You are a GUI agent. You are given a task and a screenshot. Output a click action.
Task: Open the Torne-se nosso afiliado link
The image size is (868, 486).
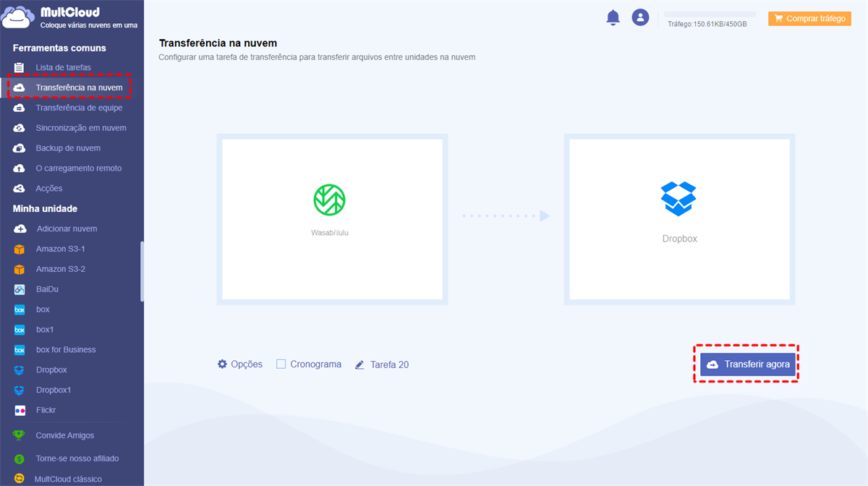(x=77, y=459)
